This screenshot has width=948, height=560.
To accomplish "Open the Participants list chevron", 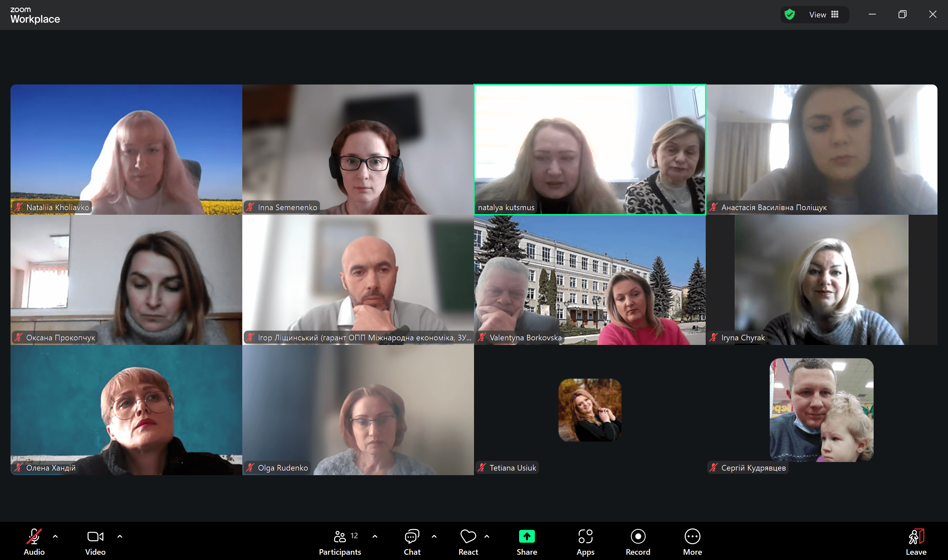I will (x=374, y=536).
